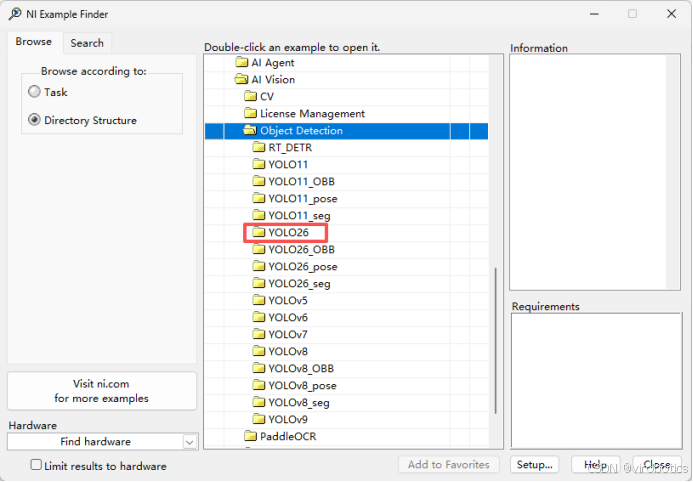693x482 pixels.
Task: Click the NI Example Finder title bar icon
Action: 15,14
